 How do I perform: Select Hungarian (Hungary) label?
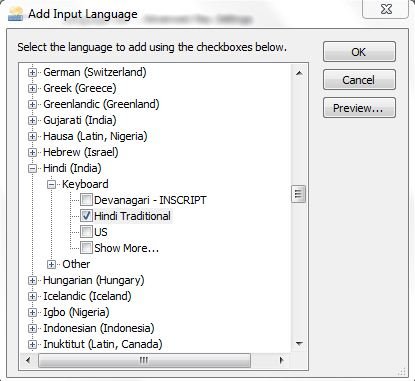pyautogui.click(x=94, y=280)
